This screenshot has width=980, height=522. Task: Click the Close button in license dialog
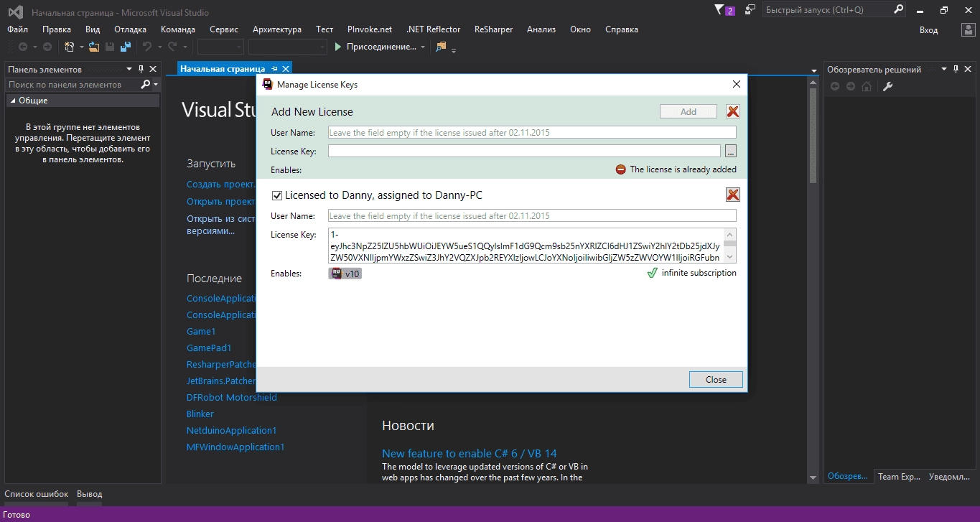(x=716, y=380)
